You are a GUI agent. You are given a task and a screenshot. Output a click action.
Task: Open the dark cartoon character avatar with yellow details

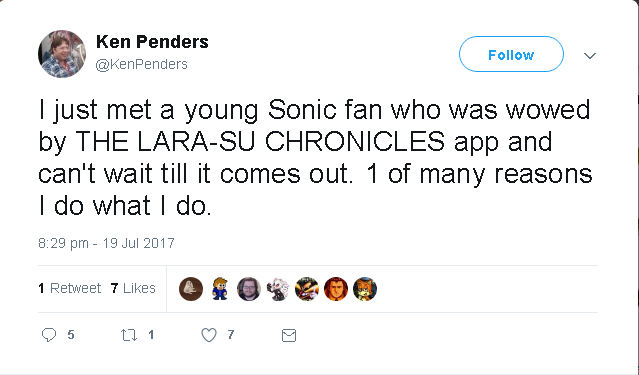(307, 289)
